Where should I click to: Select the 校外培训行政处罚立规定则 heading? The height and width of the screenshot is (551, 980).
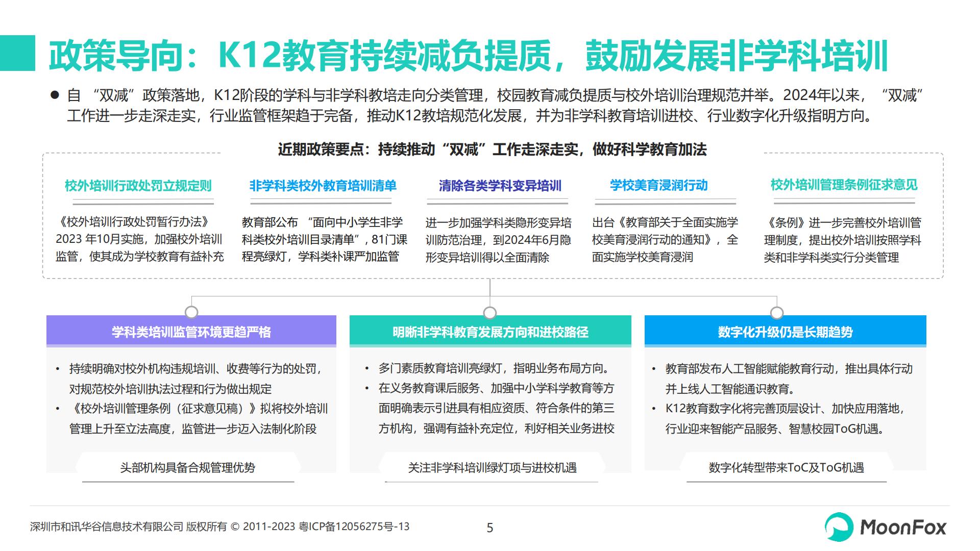pyautogui.click(x=138, y=186)
